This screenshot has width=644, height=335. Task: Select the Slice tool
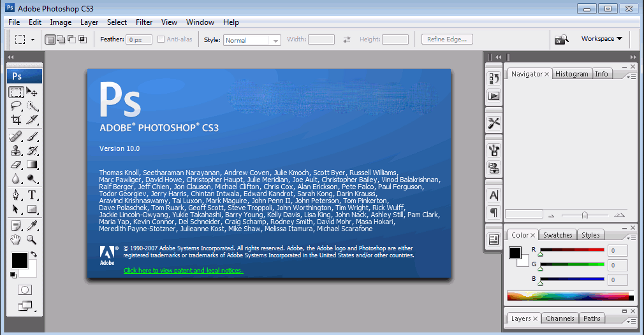pos(32,120)
